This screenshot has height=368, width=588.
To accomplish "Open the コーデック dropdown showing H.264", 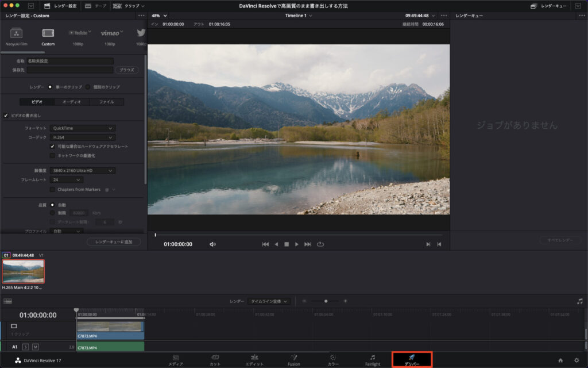I will 83,137.
